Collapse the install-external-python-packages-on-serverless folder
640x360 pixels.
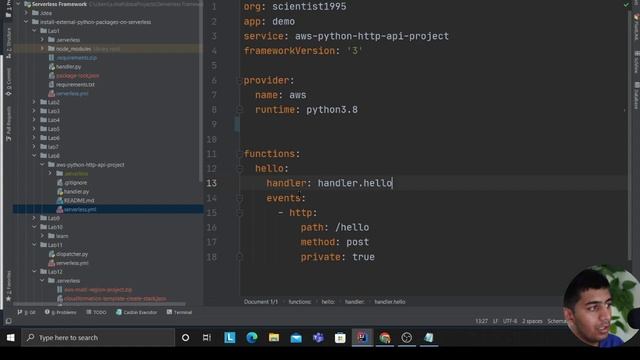27,22
